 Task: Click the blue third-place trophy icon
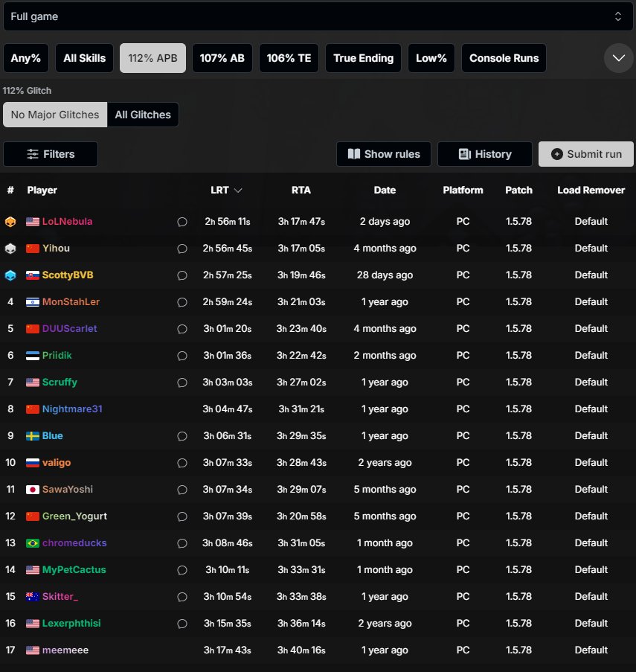tap(10, 275)
